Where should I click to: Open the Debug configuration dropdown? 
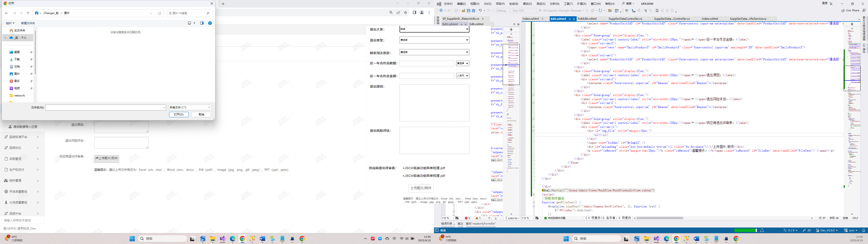[503, 11]
